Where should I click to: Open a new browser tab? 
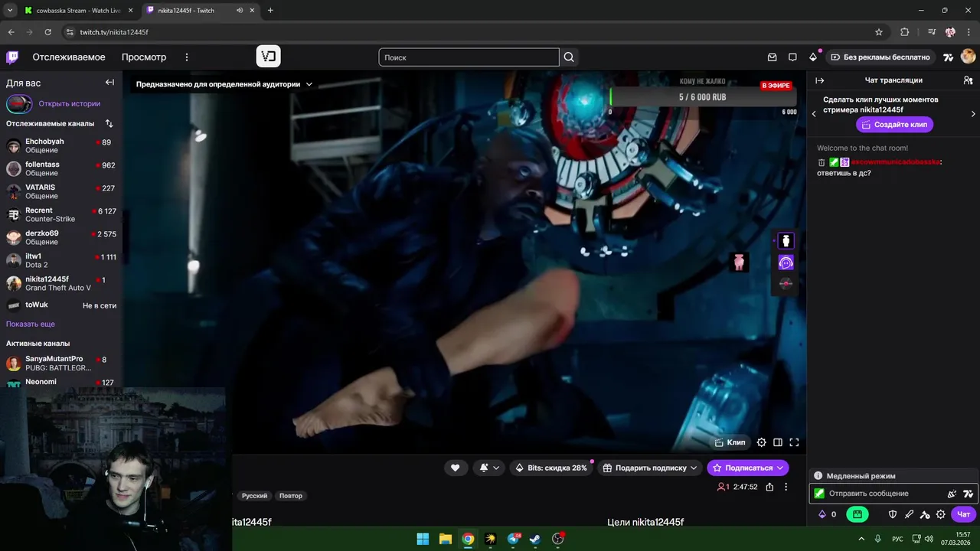coord(270,11)
